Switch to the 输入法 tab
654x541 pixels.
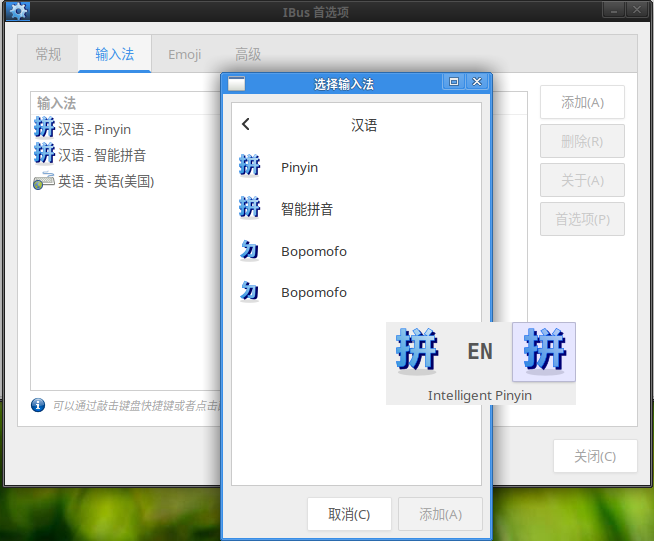point(115,54)
